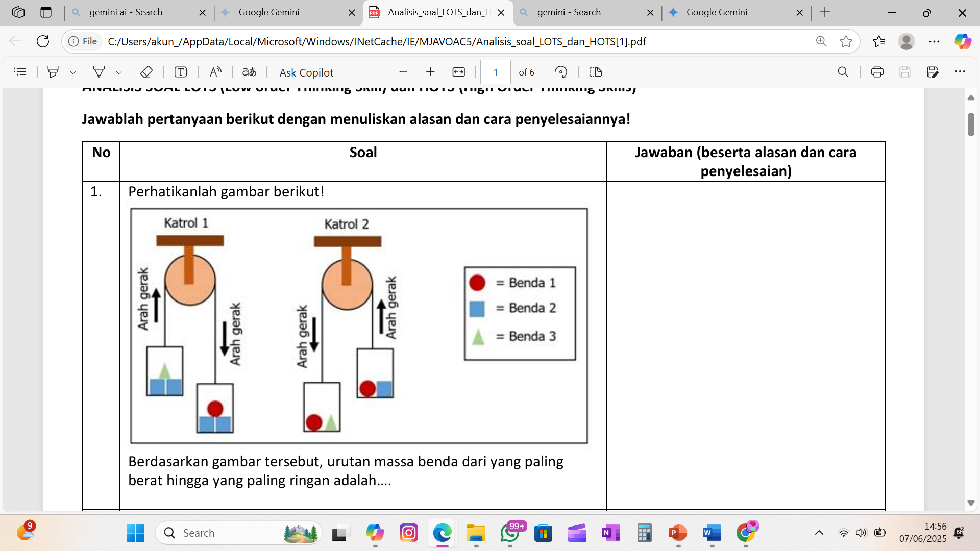The height and width of the screenshot is (551, 980).
Task: Switch to the Google Gemini tab
Action: (x=271, y=12)
